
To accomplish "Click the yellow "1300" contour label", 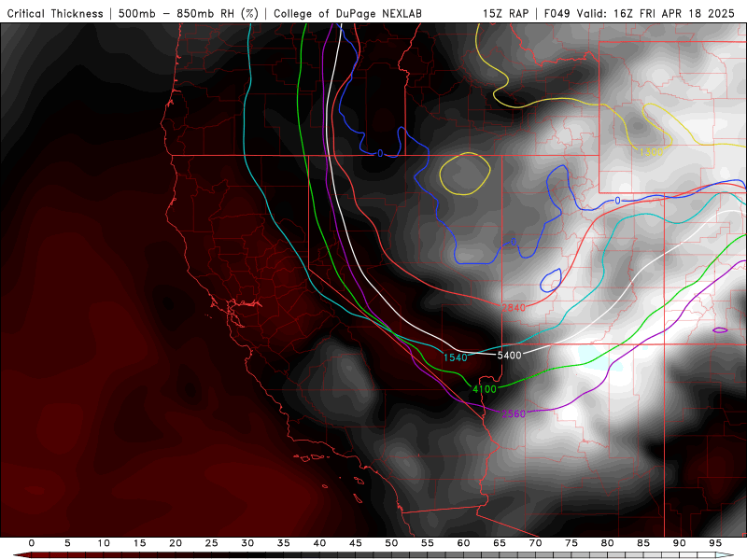I will click(x=651, y=152).
